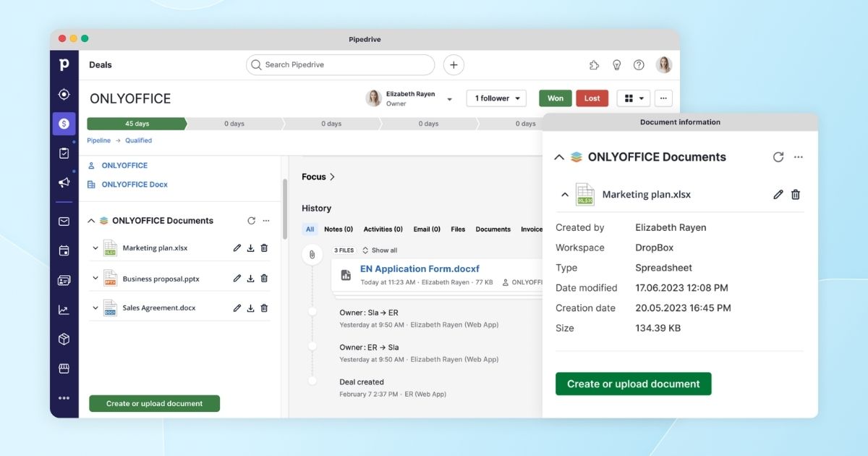868x456 pixels.
Task: Open the Mail envelope icon in sidebar
Action: click(x=64, y=221)
